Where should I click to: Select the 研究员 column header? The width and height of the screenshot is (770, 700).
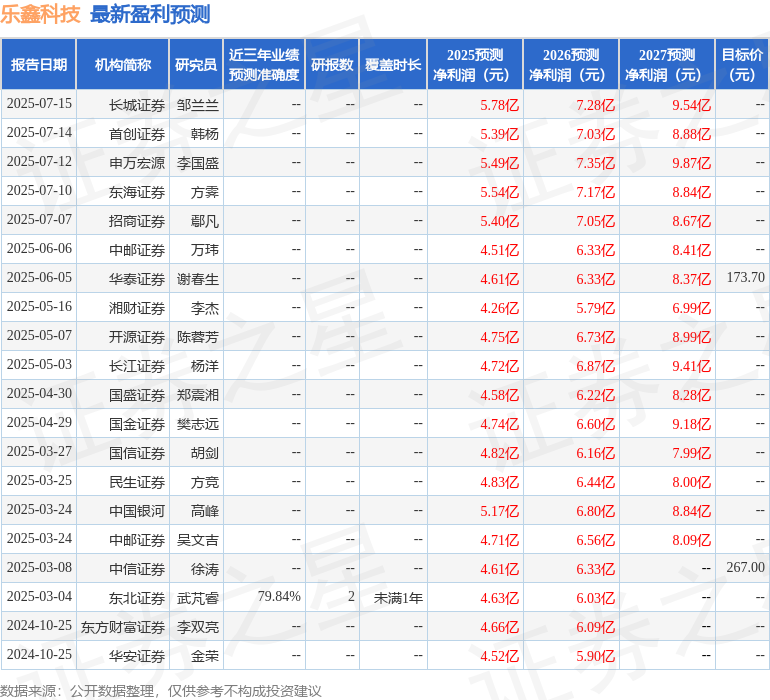(196, 64)
